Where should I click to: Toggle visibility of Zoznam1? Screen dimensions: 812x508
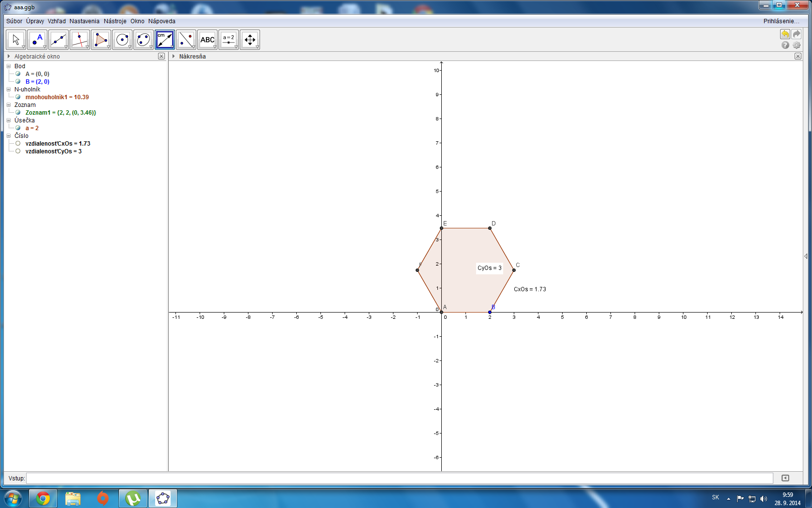tap(18, 112)
